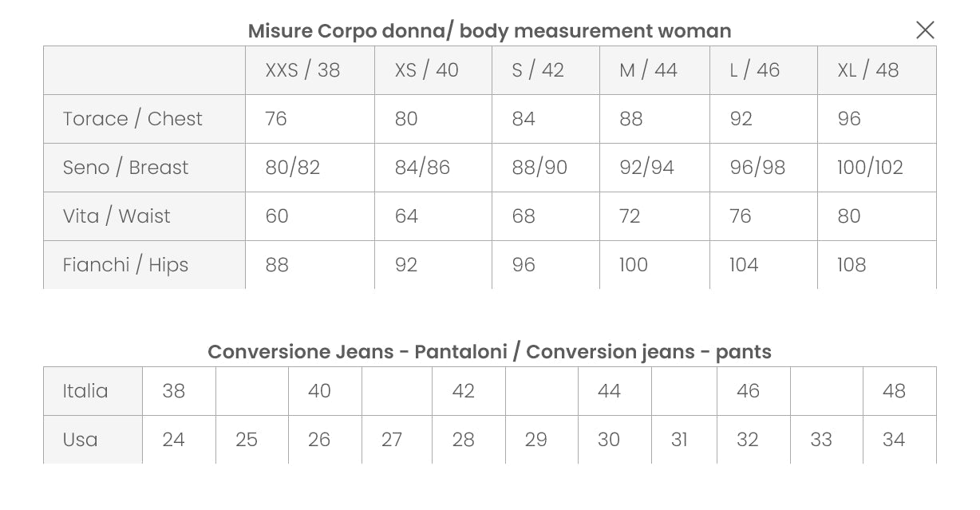Click the XXS / 38 column header
This screenshot has width=980, height=510.
(x=302, y=70)
